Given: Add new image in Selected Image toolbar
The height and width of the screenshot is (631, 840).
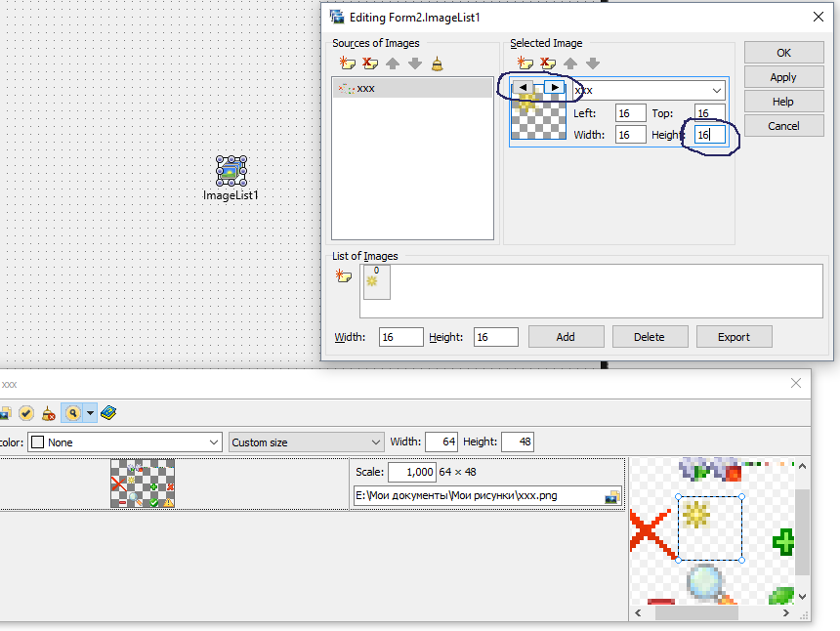Looking at the screenshot, I should tap(525, 63).
